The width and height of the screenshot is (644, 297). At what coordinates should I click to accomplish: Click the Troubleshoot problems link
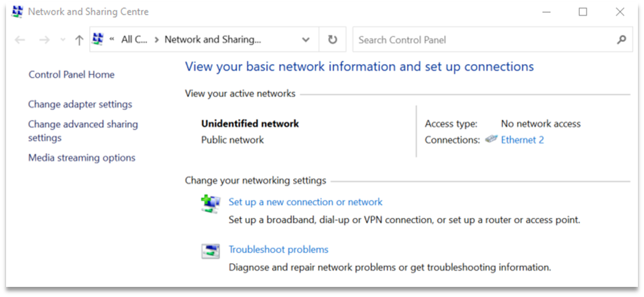point(279,249)
